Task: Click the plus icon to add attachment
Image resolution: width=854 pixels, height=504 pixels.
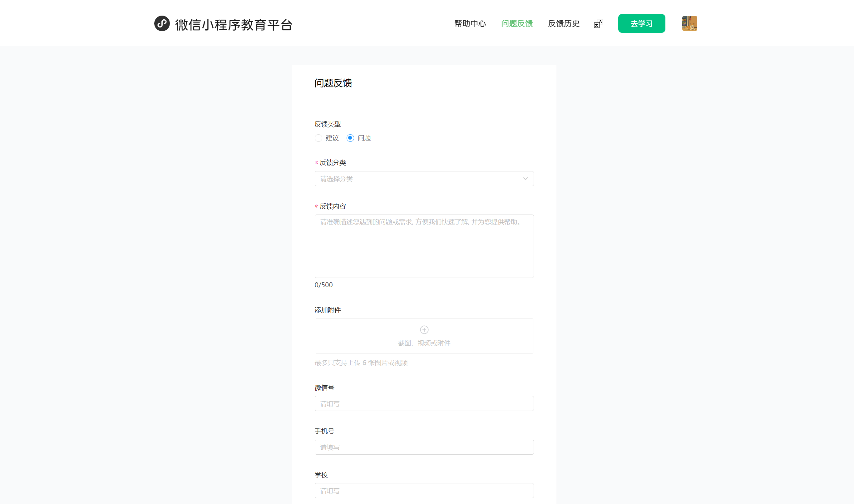Action: pos(424,329)
